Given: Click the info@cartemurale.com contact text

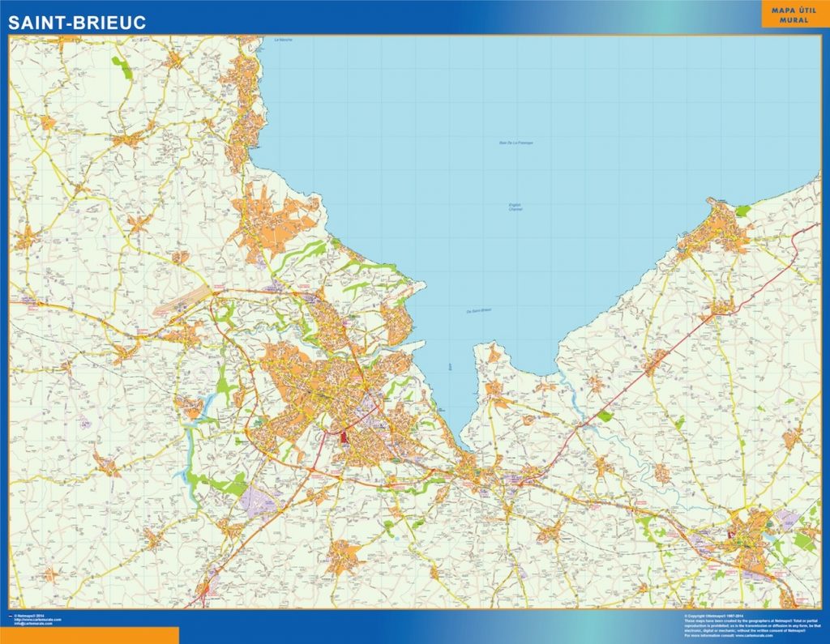Looking at the screenshot, I should click(x=35, y=624).
